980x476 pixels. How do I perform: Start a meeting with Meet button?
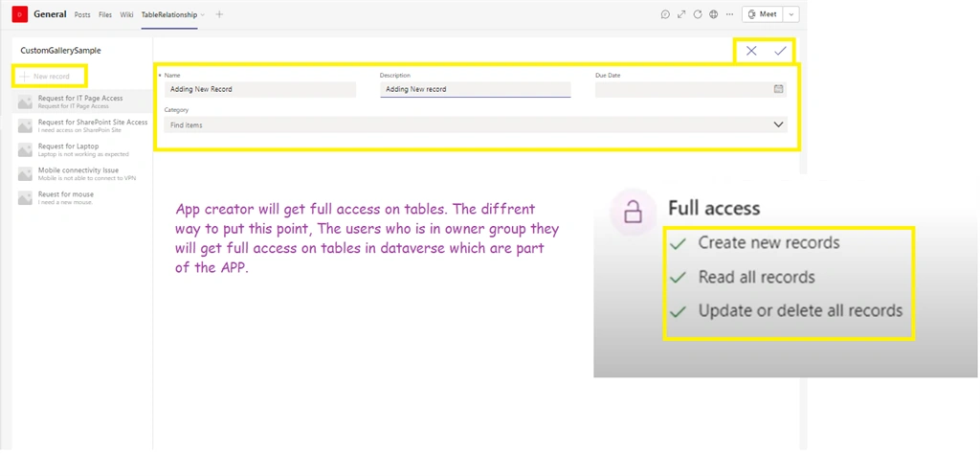point(763,14)
